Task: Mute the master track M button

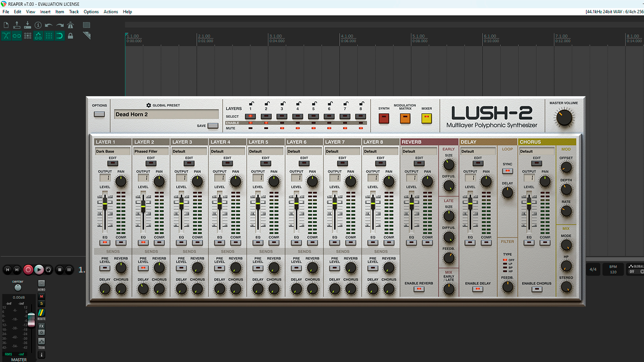Action: [x=41, y=296]
